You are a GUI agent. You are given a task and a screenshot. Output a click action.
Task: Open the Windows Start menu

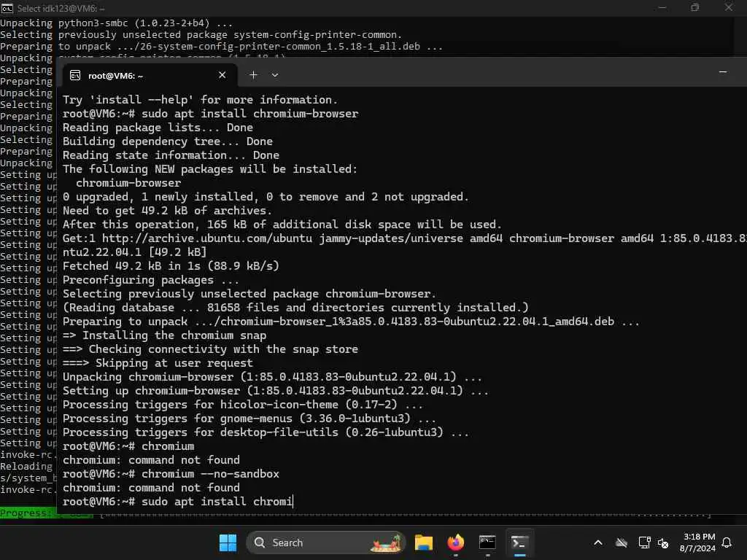click(x=228, y=542)
